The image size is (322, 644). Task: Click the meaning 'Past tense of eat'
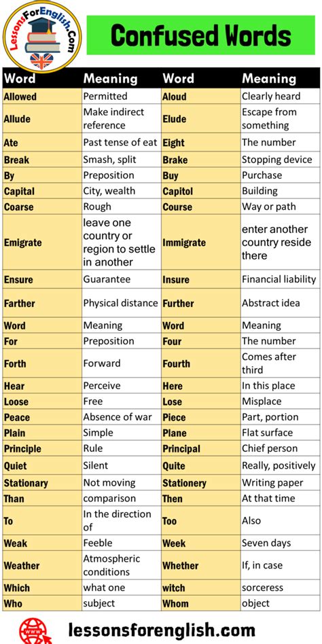120,143
